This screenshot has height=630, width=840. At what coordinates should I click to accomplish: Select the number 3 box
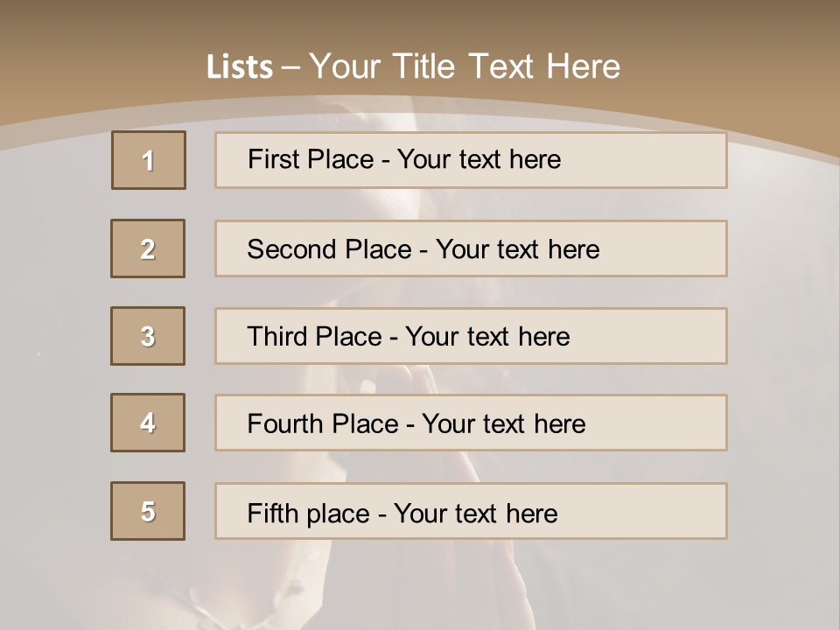click(148, 336)
